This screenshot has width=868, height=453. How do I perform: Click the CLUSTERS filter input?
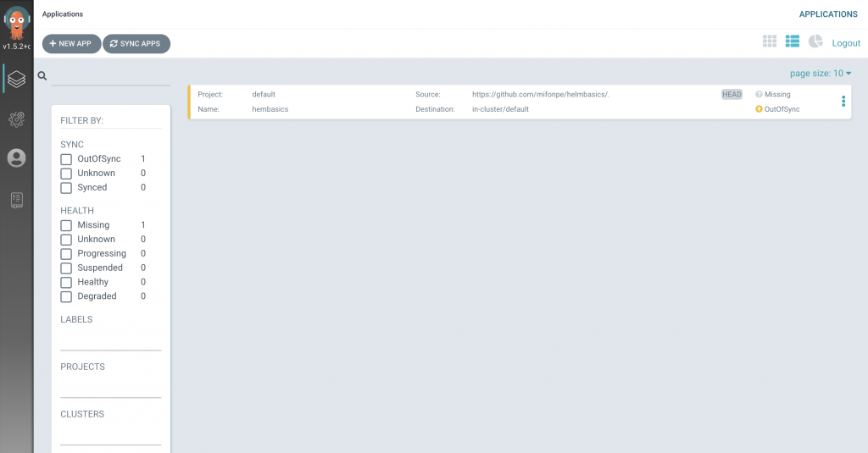(111, 436)
